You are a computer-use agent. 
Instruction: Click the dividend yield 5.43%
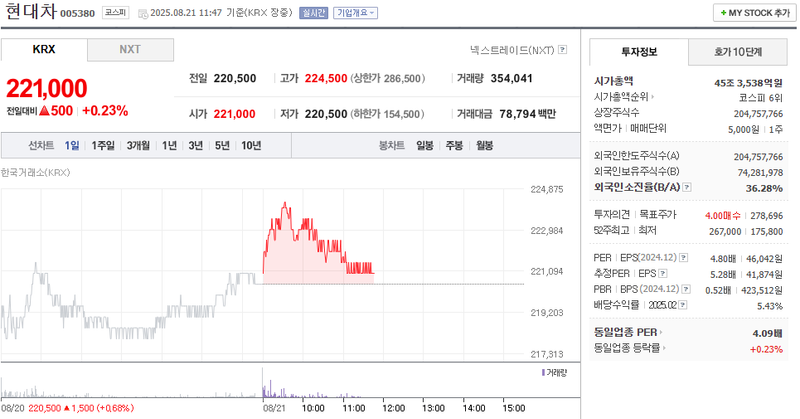click(770, 306)
